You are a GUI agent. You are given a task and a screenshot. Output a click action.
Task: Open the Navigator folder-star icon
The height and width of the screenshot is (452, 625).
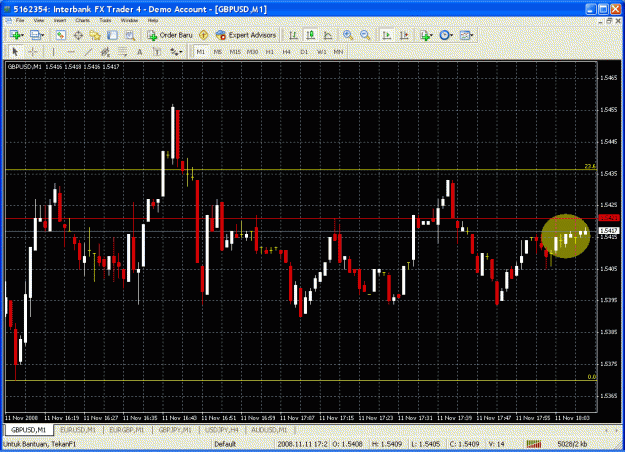pyautogui.click(x=95, y=35)
